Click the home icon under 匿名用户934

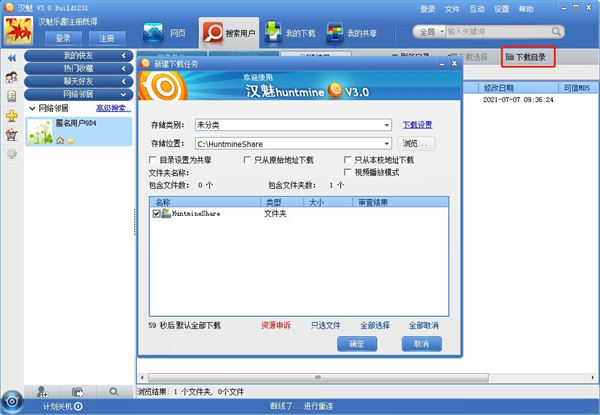click(x=60, y=140)
